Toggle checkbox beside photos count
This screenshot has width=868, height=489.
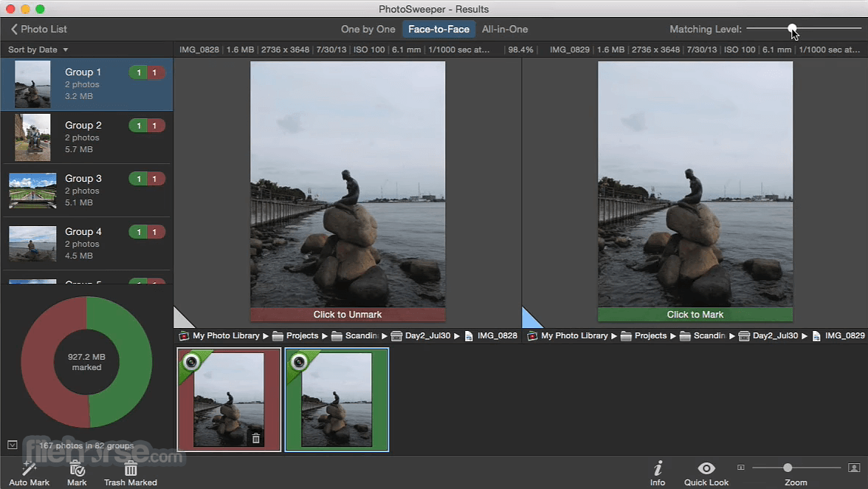click(x=13, y=445)
